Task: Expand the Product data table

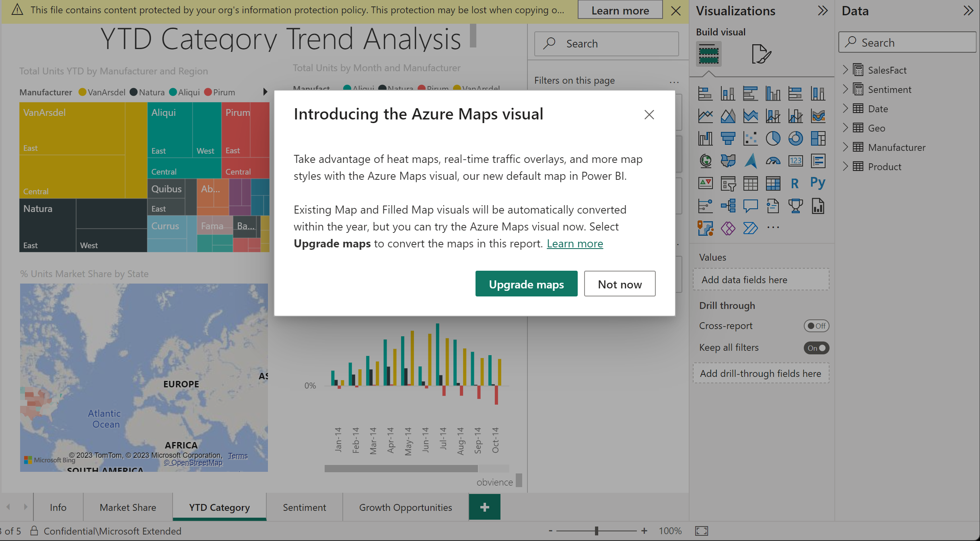Action: [x=847, y=166]
